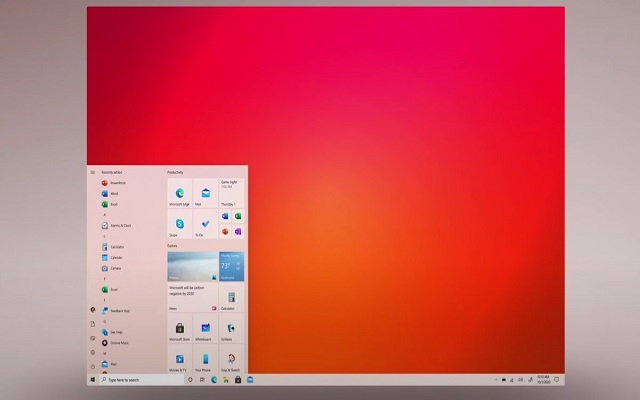Click the Cortana circle on the taskbar

pos(190,380)
